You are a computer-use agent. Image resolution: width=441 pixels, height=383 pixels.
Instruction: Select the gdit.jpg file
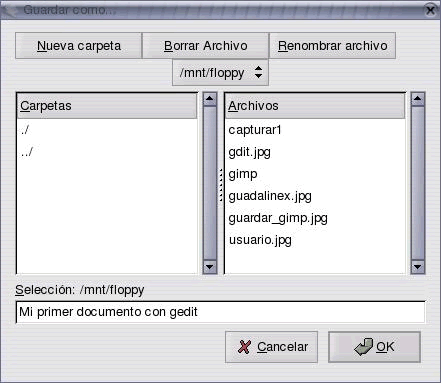pyautogui.click(x=315, y=152)
